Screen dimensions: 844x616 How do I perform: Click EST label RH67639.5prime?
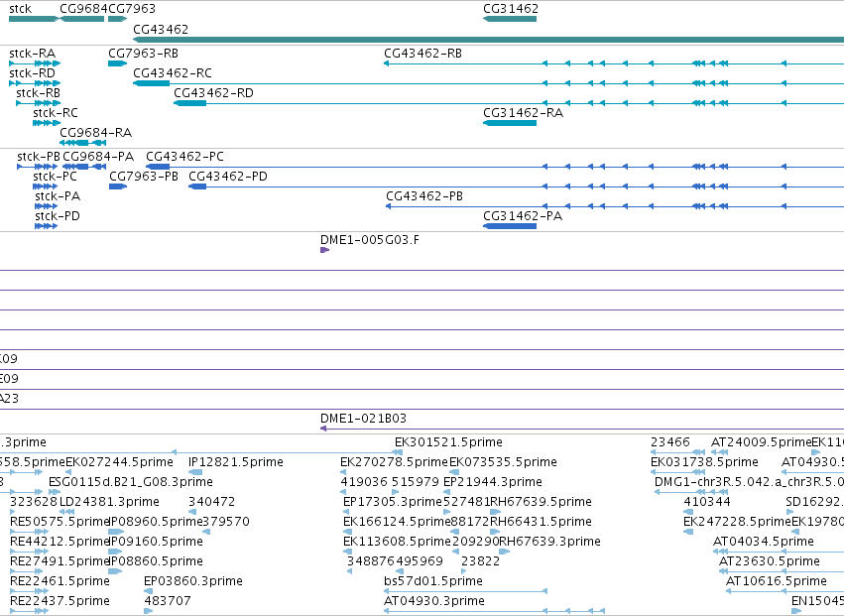[541, 502]
